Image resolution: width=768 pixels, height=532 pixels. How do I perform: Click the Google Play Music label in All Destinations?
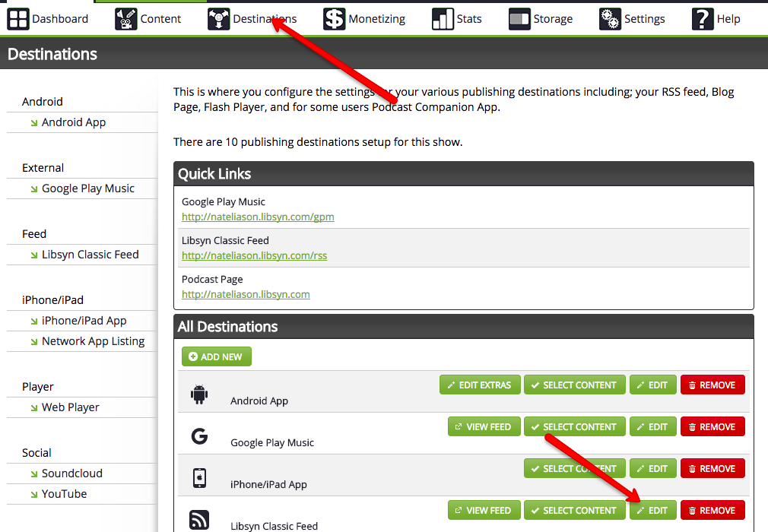pos(272,442)
